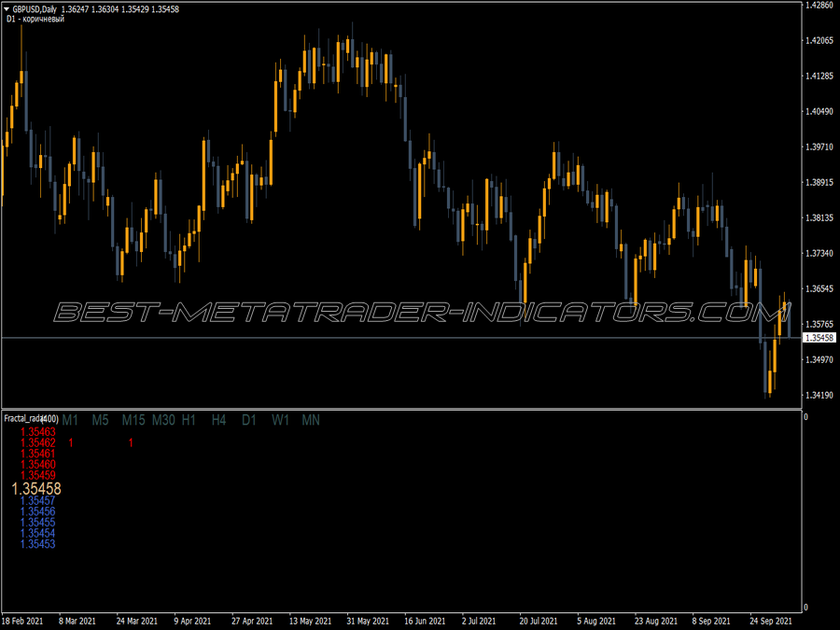
Task: Click the chart menu triangle beside GBPUSD,Daily
Action: [x=7, y=8]
